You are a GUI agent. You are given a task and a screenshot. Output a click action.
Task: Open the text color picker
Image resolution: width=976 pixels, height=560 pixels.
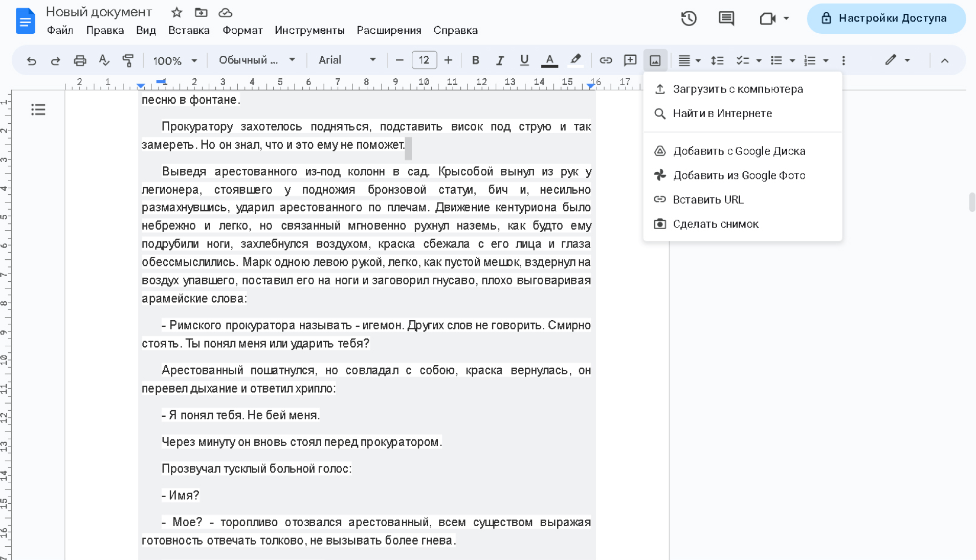coord(549,60)
